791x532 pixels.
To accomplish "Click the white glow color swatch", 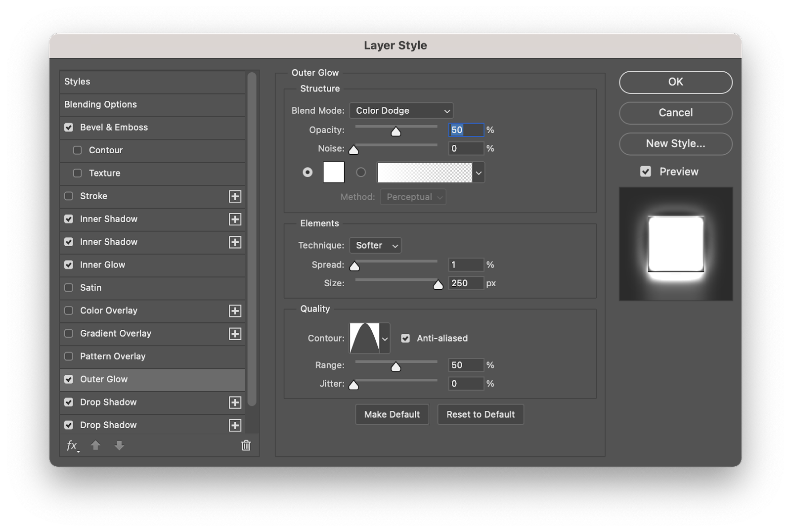I will pos(334,172).
